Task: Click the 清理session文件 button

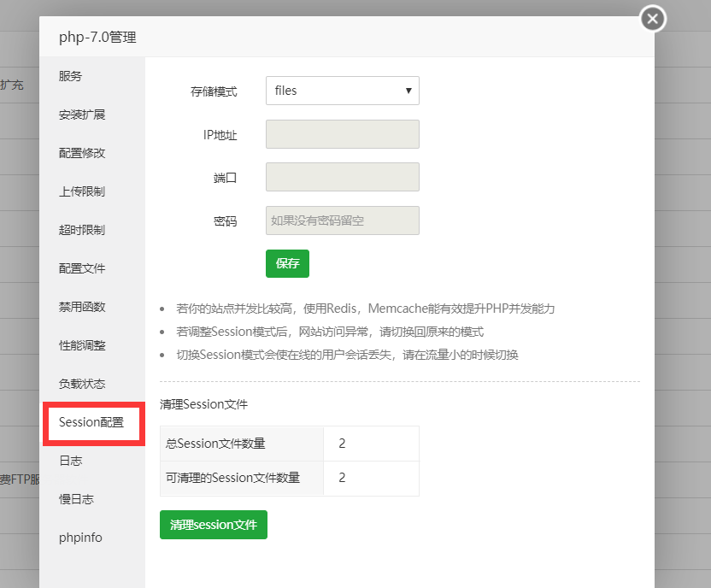Action: [214, 525]
